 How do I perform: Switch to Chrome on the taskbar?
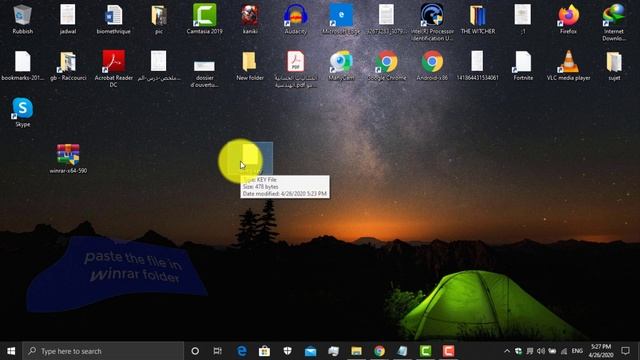pos(379,351)
